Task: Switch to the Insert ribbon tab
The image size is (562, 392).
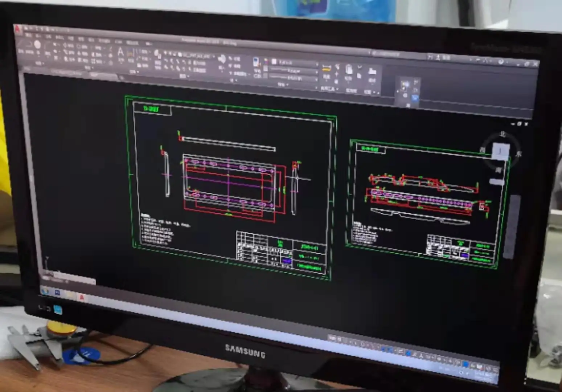Action: point(39,36)
